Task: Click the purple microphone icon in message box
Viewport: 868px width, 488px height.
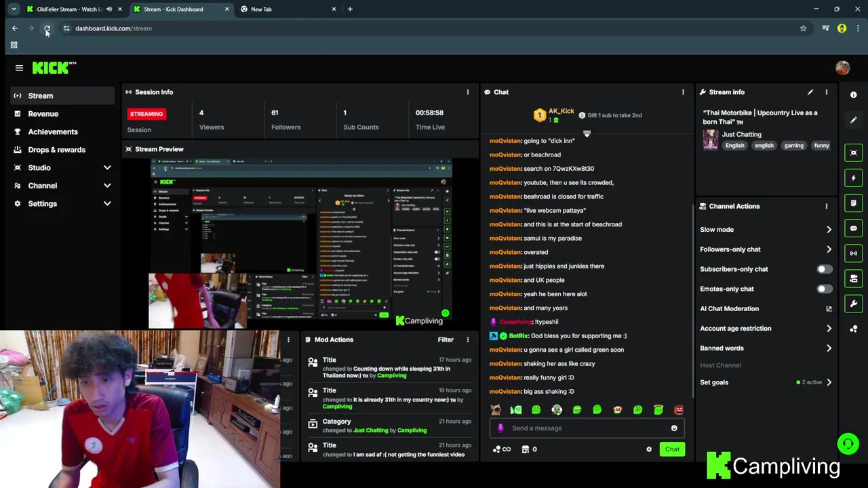Action: [x=500, y=428]
